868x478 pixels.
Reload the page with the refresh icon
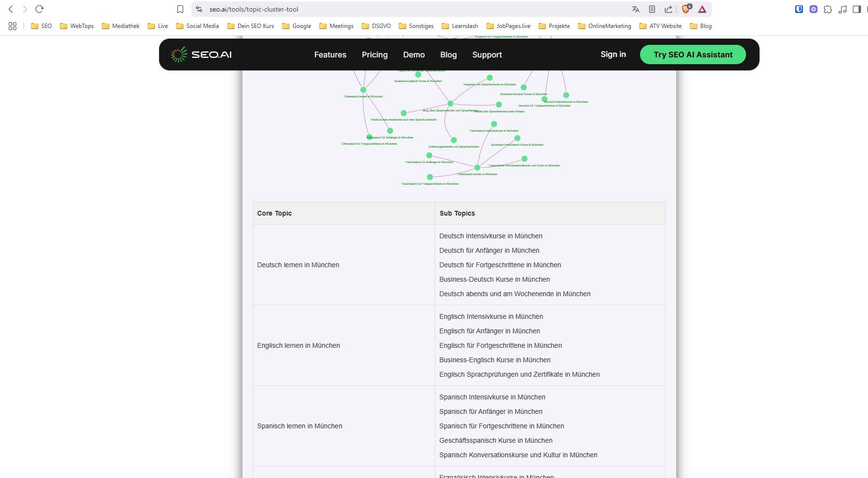point(40,9)
